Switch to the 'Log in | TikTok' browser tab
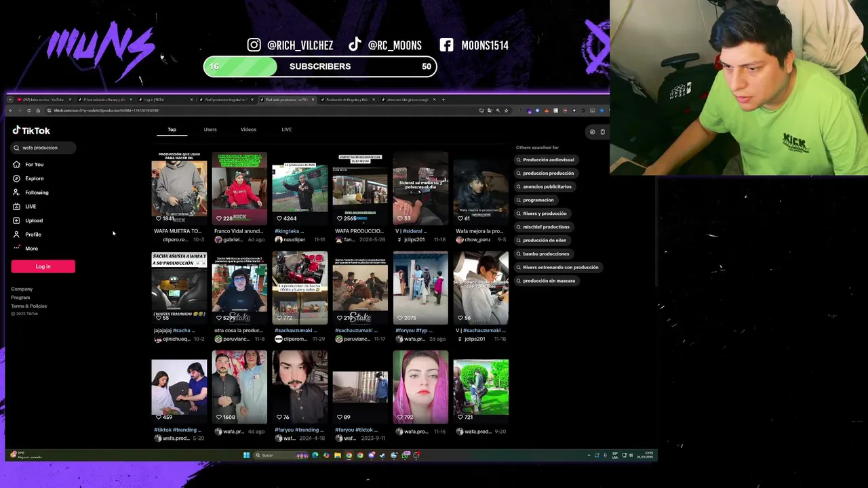868x488 pixels. point(164,100)
